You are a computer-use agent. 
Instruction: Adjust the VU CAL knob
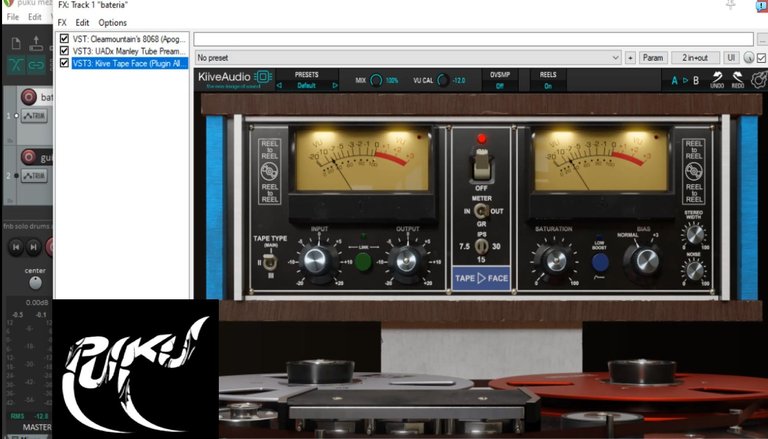coord(443,80)
